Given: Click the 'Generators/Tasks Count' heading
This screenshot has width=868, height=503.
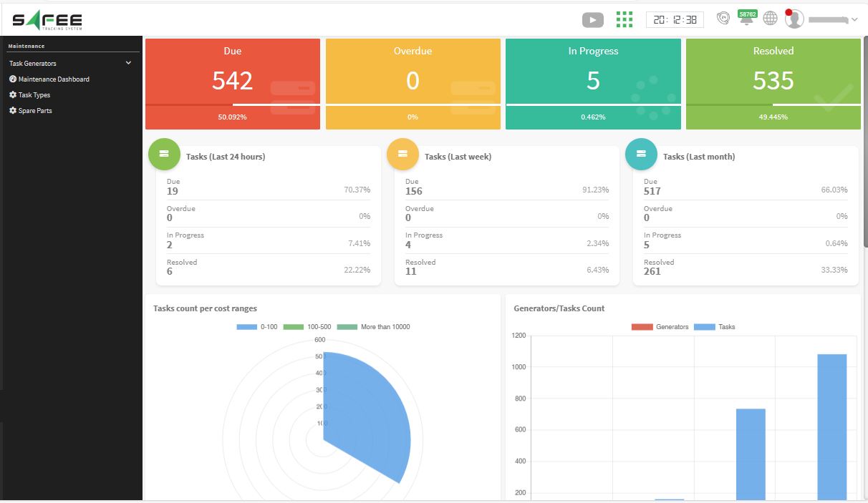Looking at the screenshot, I should click(x=559, y=308).
